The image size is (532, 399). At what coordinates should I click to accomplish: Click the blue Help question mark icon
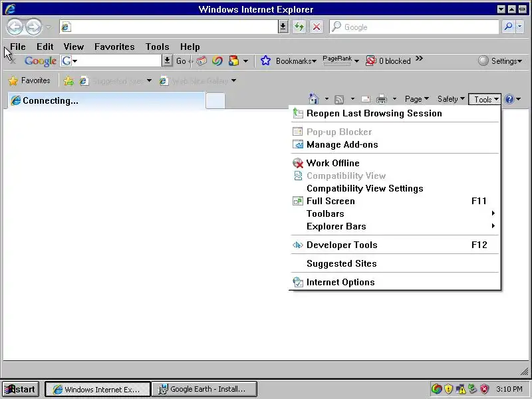point(509,99)
